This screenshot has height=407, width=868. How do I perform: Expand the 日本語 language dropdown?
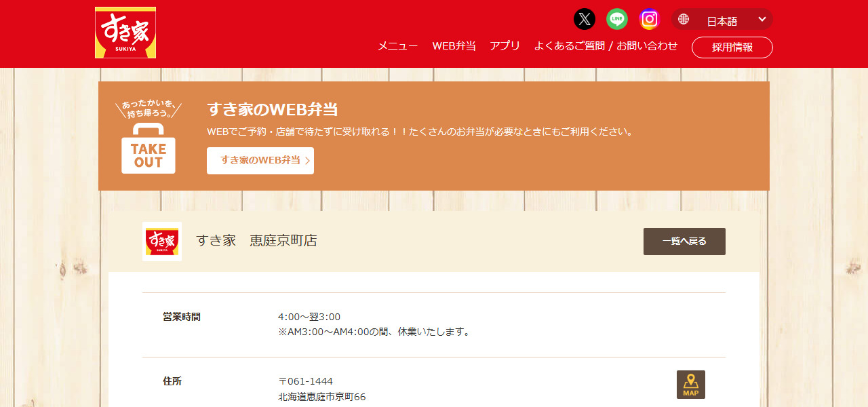(722, 19)
